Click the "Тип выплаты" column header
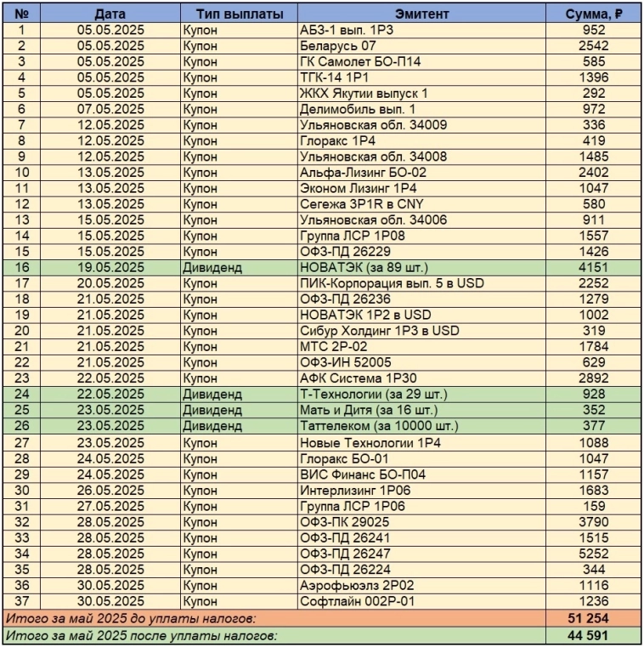The width and height of the screenshot is (644, 647). [238, 14]
